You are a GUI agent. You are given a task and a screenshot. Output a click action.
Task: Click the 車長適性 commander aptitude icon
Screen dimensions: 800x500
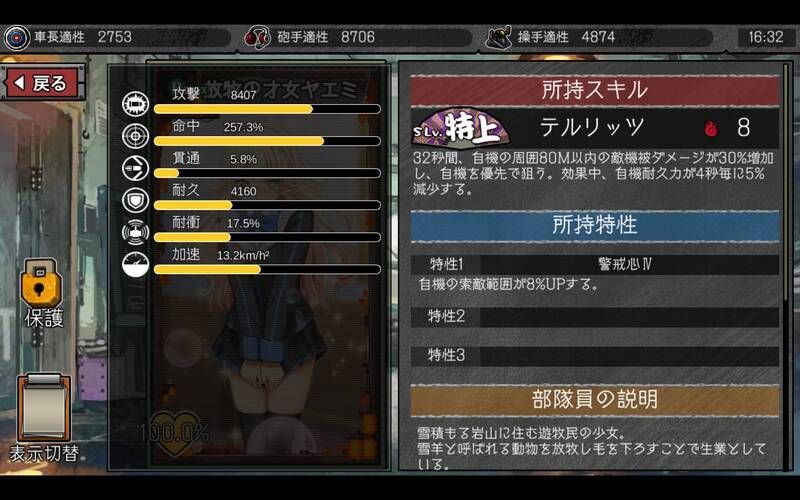17,37
